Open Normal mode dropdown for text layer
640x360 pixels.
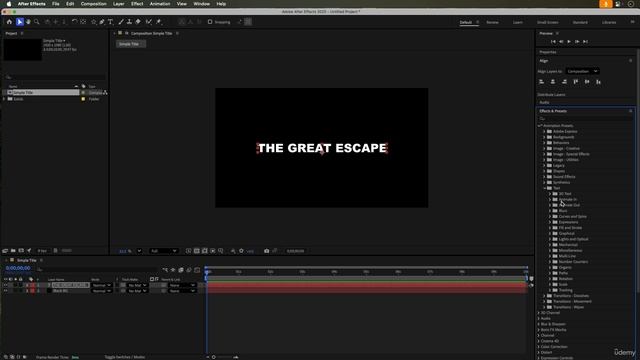pyautogui.click(x=101, y=285)
